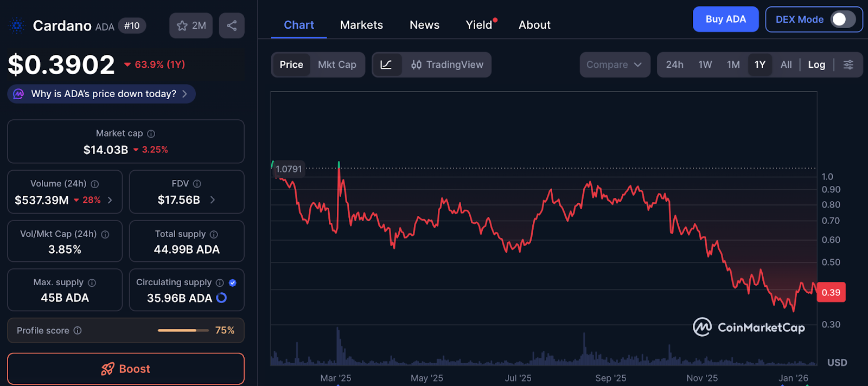This screenshot has width=868, height=386.
Task: Open chart settings sliders icon
Action: 848,65
